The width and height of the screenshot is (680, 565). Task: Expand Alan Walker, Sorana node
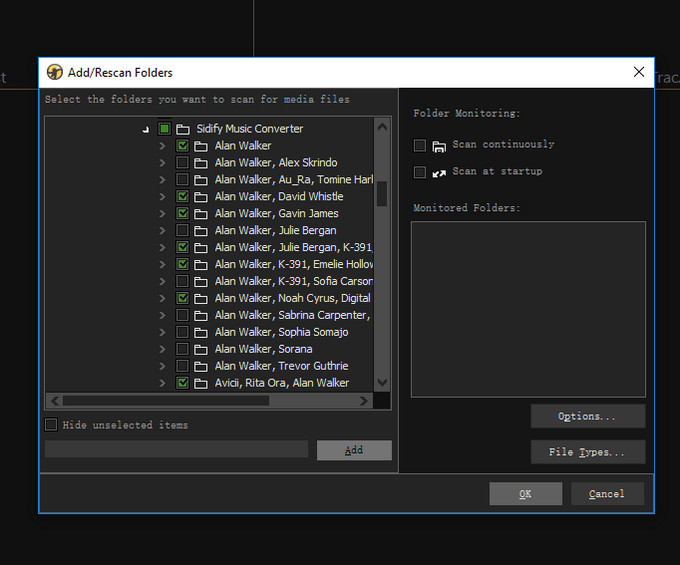[162, 349]
